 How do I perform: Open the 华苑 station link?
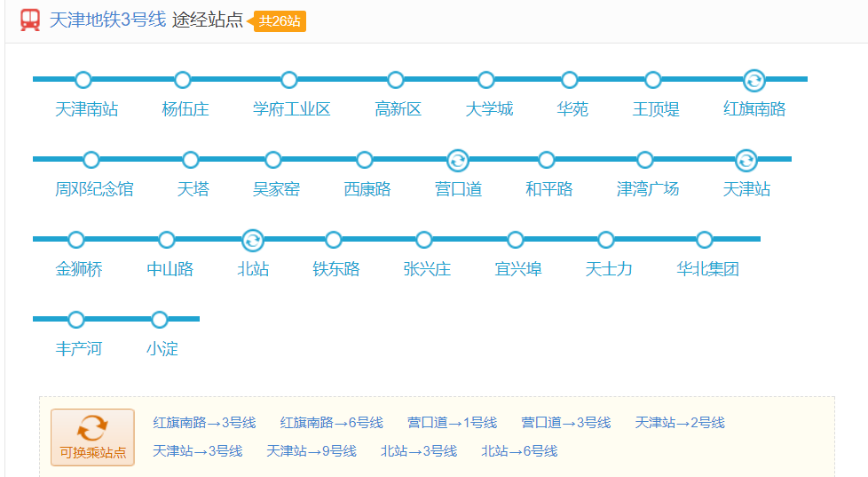click(572, 109)
